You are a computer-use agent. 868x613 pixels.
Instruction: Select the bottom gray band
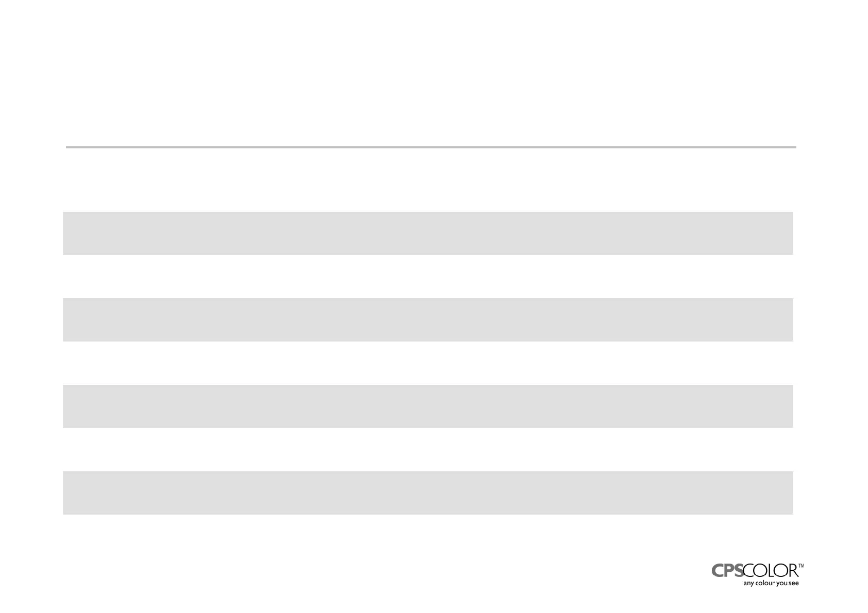pyautogui.click(x=428, y=493)
